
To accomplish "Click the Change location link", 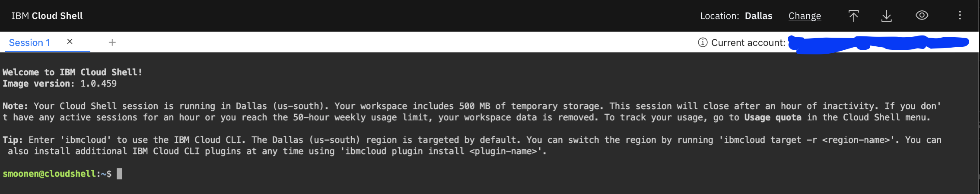I will point(805,16).
